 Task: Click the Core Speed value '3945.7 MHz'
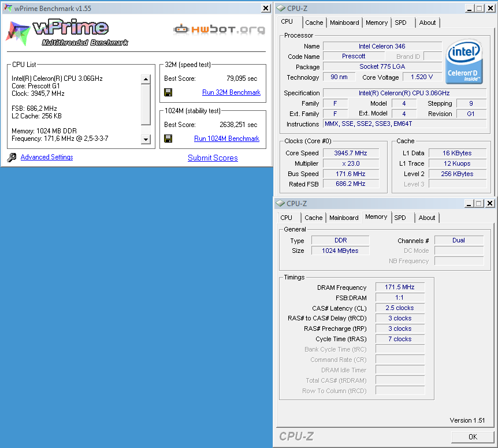[351, 153]
